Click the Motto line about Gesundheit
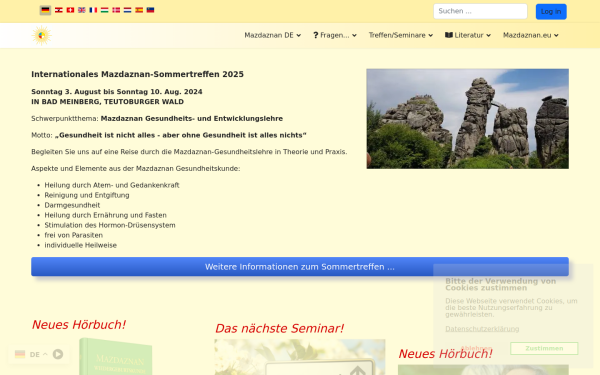 point(169,135)
